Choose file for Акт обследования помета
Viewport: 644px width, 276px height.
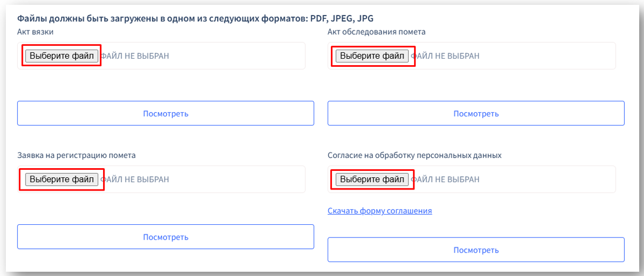pyautogui.click(x=372, y=56)
